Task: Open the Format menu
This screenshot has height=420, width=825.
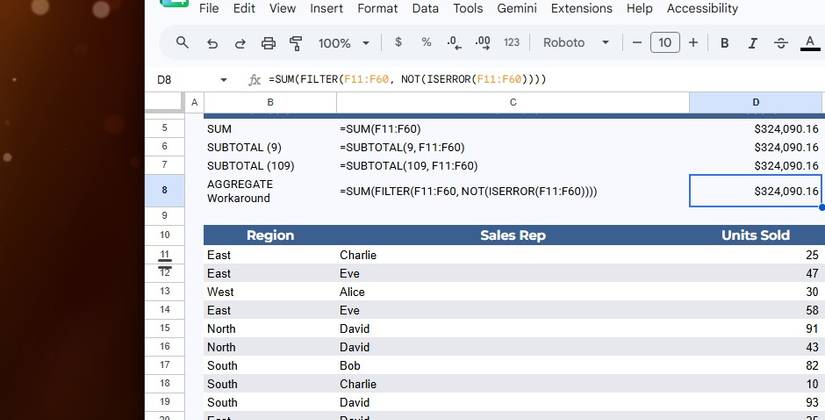Action: point(377,8)
